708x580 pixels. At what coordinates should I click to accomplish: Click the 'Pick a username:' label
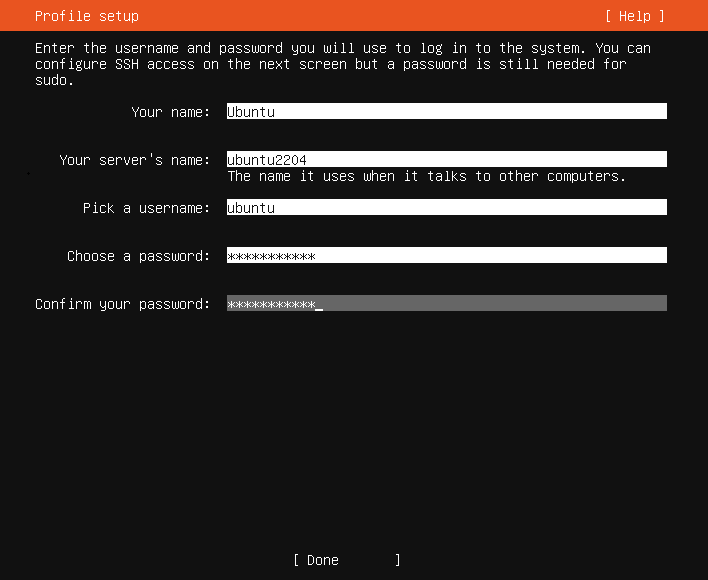click(x=146, y=208)
